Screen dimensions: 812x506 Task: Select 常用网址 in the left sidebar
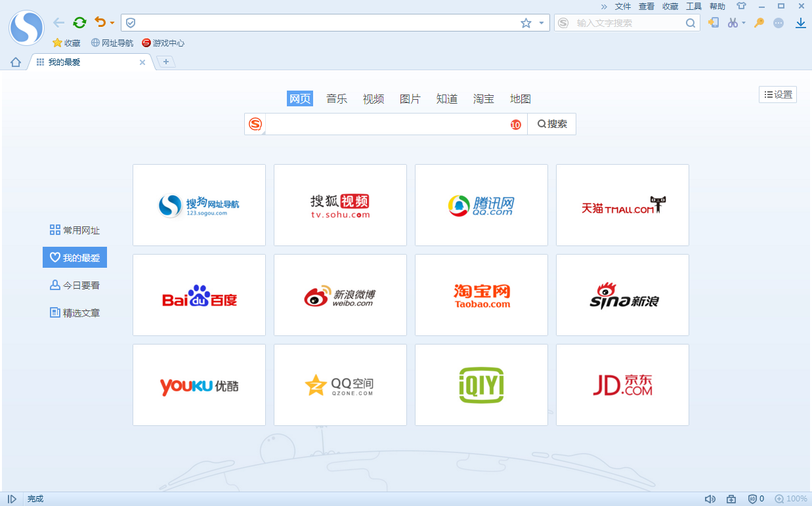75,230
